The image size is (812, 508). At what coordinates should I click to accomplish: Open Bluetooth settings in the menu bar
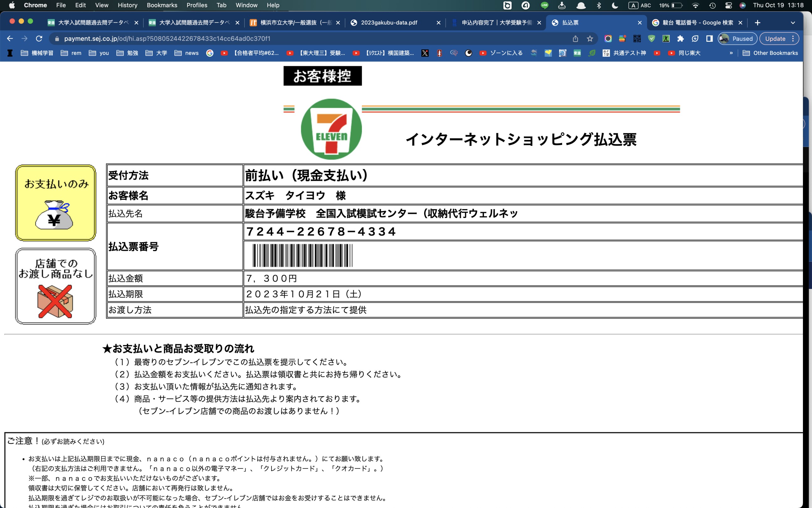(599, 5)
